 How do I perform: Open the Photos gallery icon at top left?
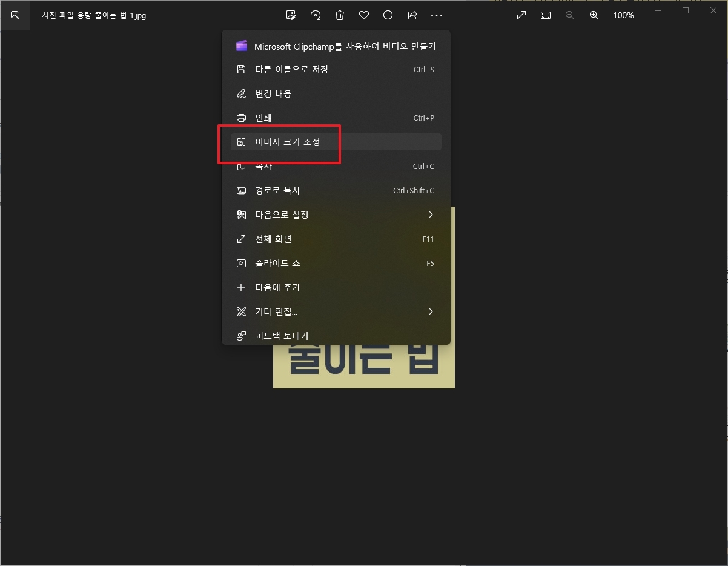point(15,15)
